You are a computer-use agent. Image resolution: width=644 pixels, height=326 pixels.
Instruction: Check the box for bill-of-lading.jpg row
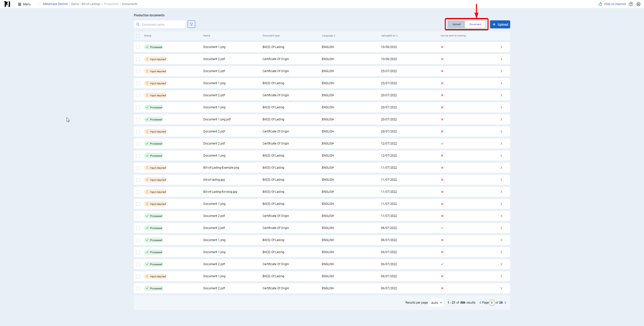[138, 180]
